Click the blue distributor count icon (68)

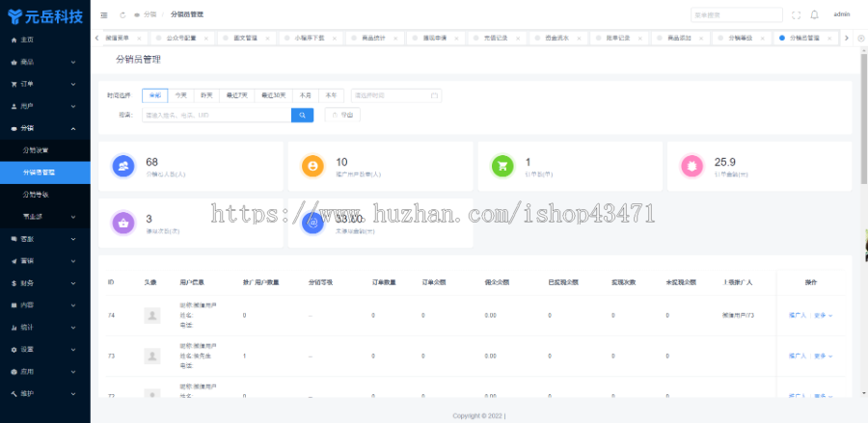coord(122,166)
